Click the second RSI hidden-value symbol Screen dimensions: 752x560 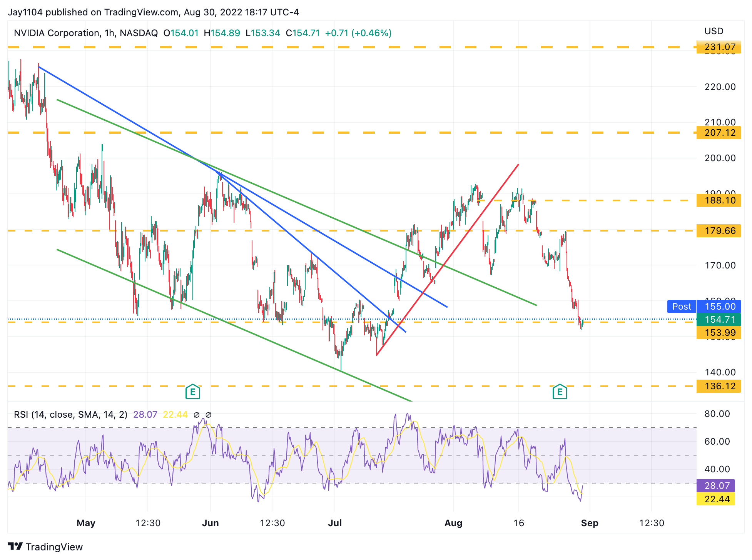208,415
